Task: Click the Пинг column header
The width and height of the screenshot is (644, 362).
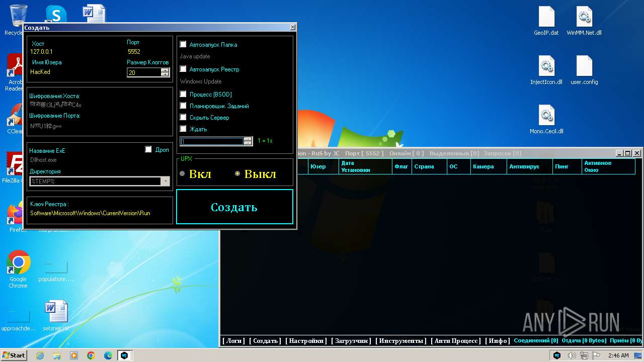Action: click(x=567, y=166)
